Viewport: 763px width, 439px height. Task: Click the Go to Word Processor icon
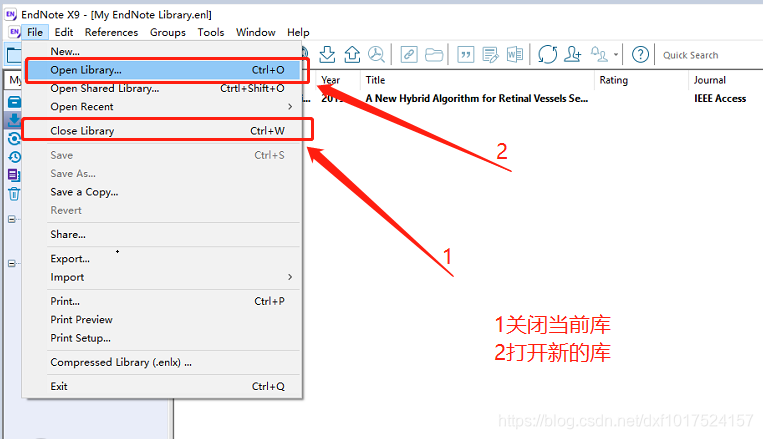pyautogui.click(x=515, y=55)
